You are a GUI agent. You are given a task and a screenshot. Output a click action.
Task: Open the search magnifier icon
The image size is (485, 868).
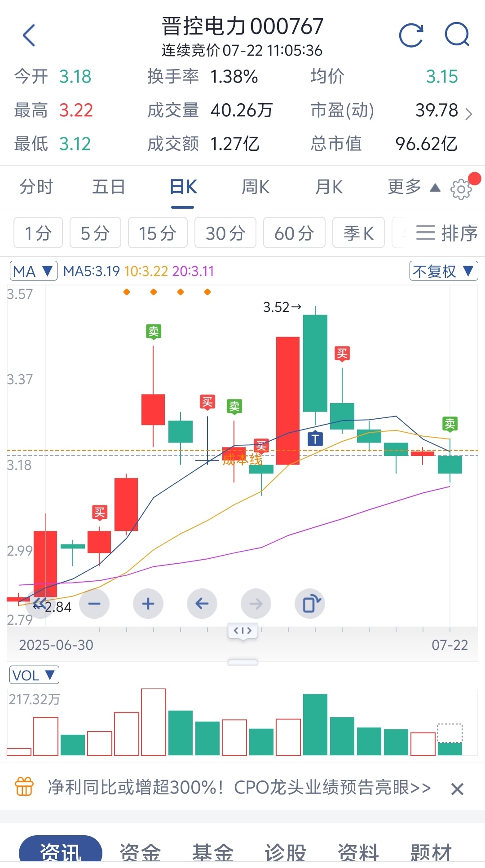pyautogui.click(x=457, y=35)
